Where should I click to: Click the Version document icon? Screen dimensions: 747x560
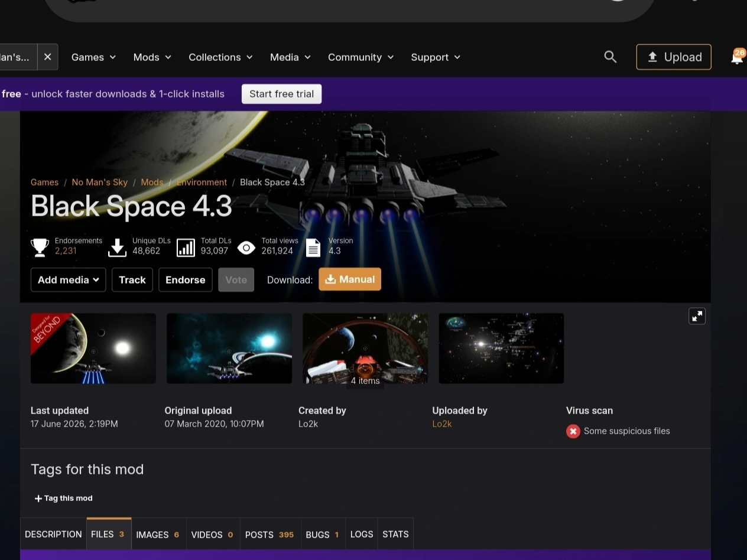click(313, 248)
